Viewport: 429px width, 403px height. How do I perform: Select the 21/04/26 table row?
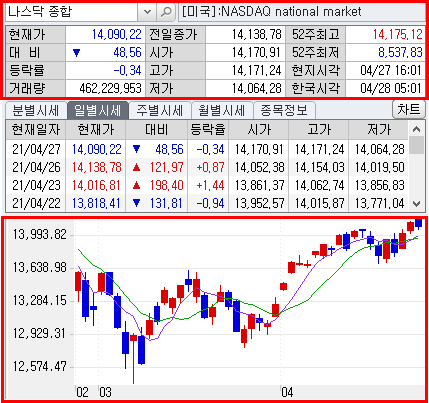[207, 167]
